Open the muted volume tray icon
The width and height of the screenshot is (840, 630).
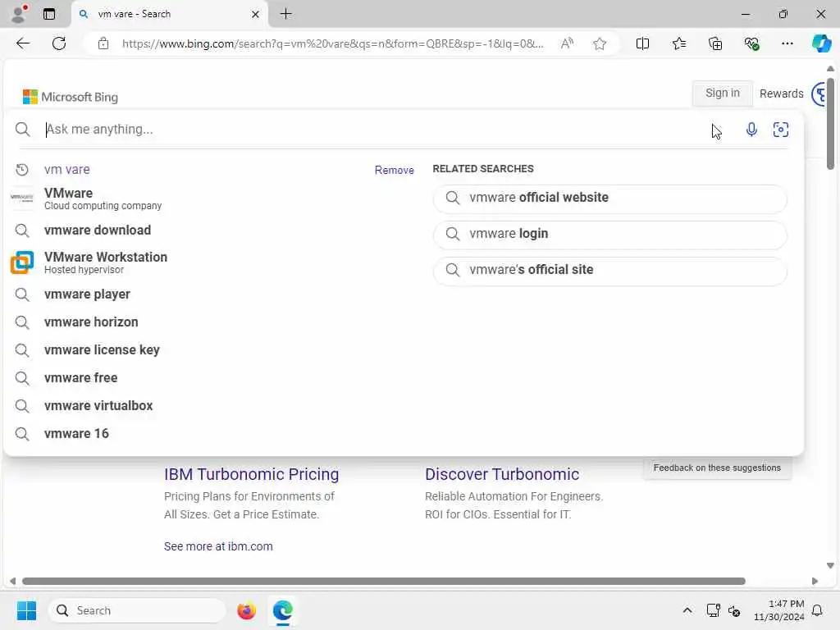[734, 610]
